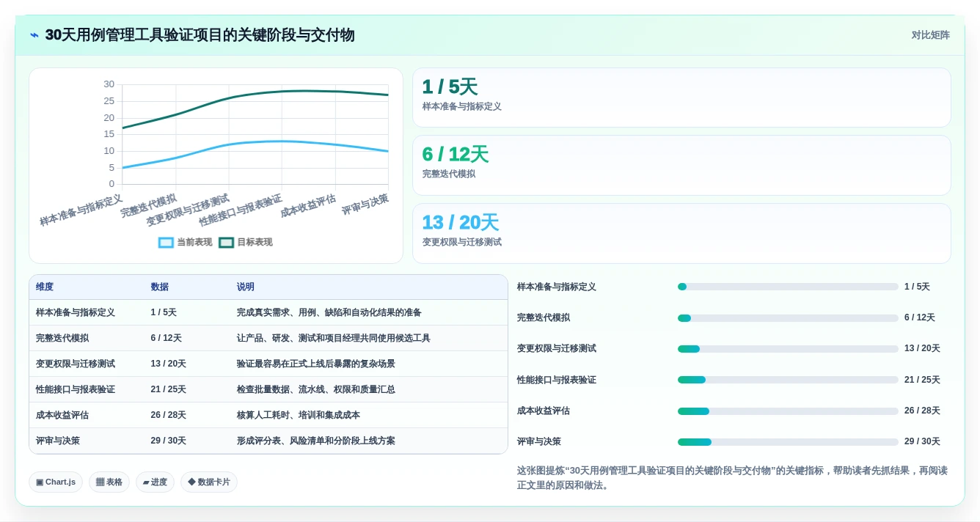Click chart x-axis label 评审与决策

coord(365,205)
